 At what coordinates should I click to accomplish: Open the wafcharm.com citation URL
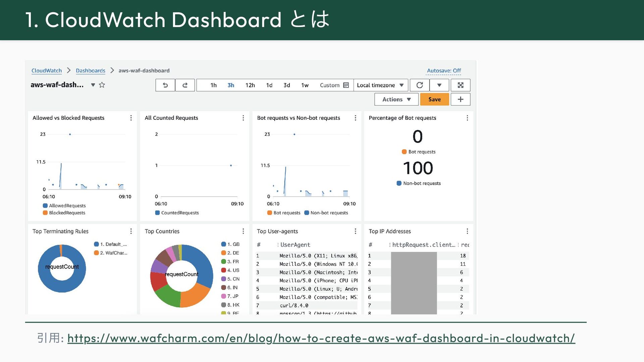(321, 338)
